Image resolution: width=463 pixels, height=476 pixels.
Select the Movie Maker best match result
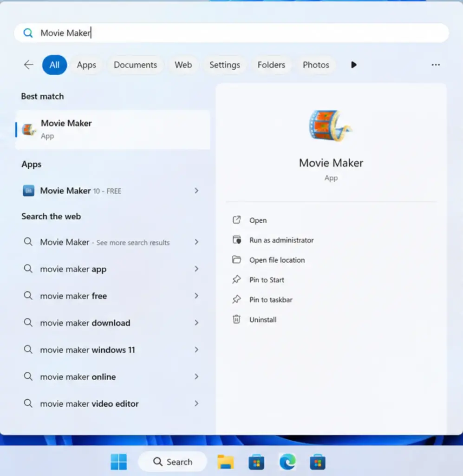pos(112,130)
